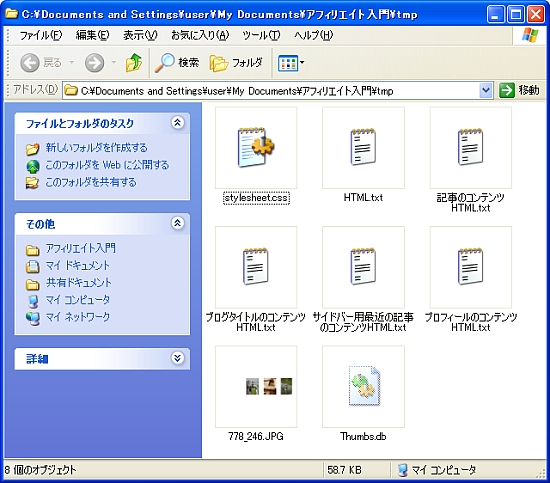Screen dimensions: 550x483
Task: Open マイ ネットワーク link
Action: pyautogui.click(x=78, y=317)
